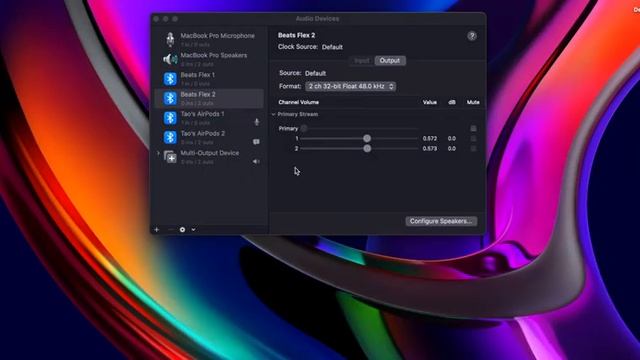The height and width of the screenshot is (360, 640).
Task: Click the Source Default value
Action: tap(316, 73)
